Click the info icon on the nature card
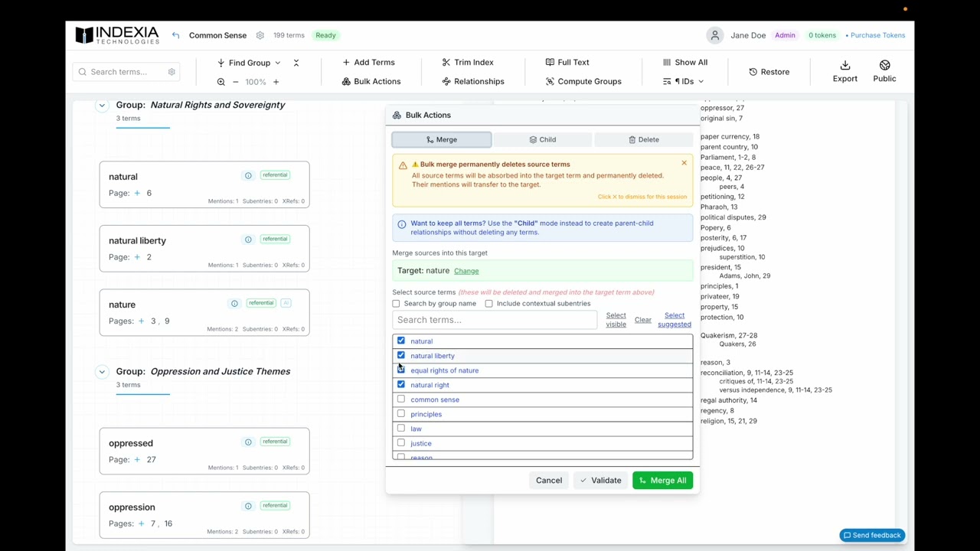 [234, 303]
